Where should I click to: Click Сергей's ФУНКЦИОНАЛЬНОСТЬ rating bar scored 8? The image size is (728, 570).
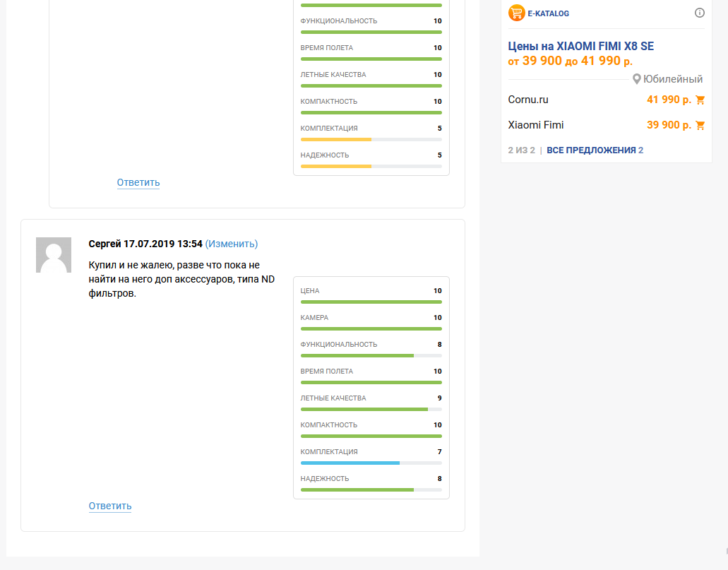[371, 356]
